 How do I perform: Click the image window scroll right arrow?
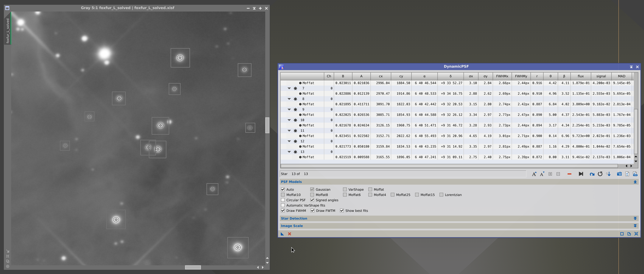[x=263, y=267]
